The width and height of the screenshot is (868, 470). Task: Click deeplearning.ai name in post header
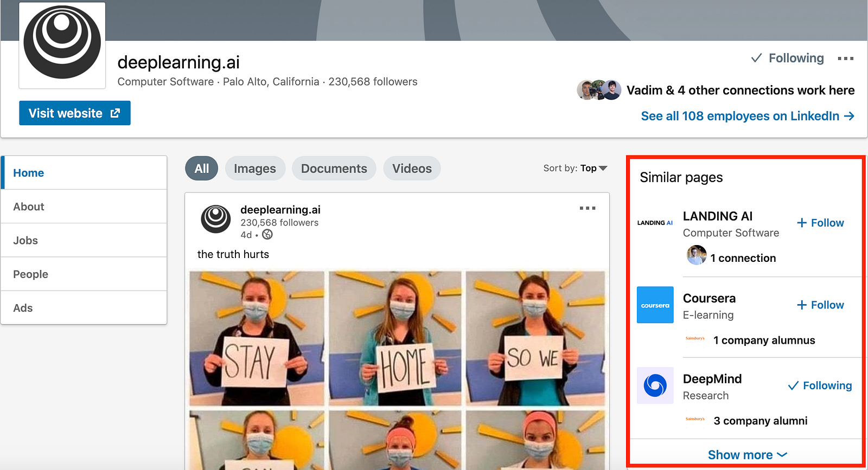point(280,210)
